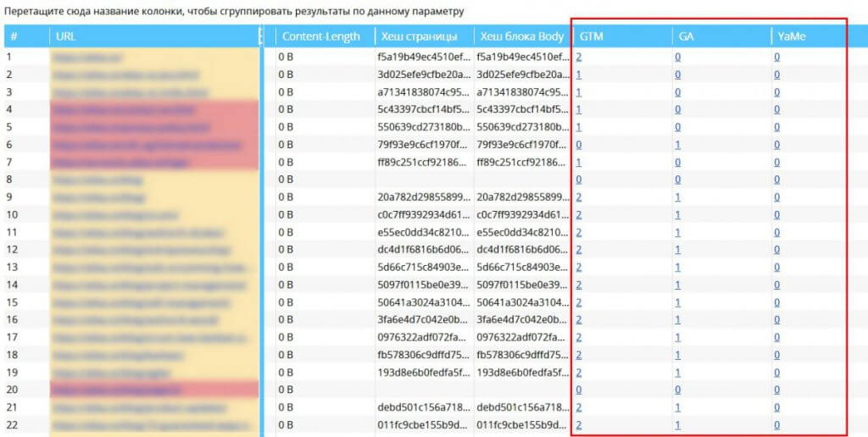Open the GA value link in row 16
868x437 pixels.
678,320
